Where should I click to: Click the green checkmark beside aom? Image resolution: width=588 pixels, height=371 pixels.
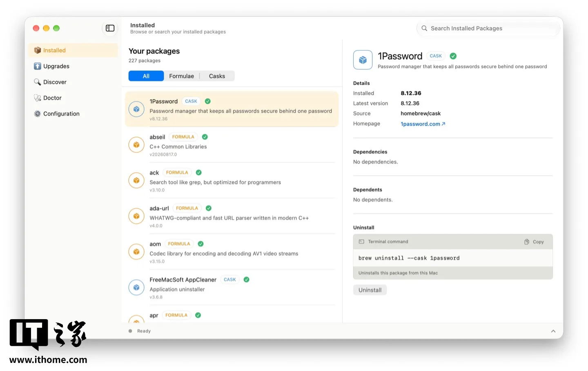(x=201, y=244)
